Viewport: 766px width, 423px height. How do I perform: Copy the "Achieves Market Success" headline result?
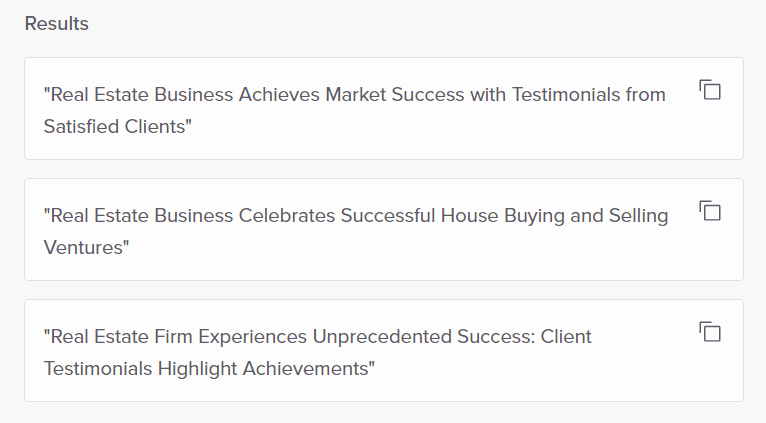click(x=710, y=90)
